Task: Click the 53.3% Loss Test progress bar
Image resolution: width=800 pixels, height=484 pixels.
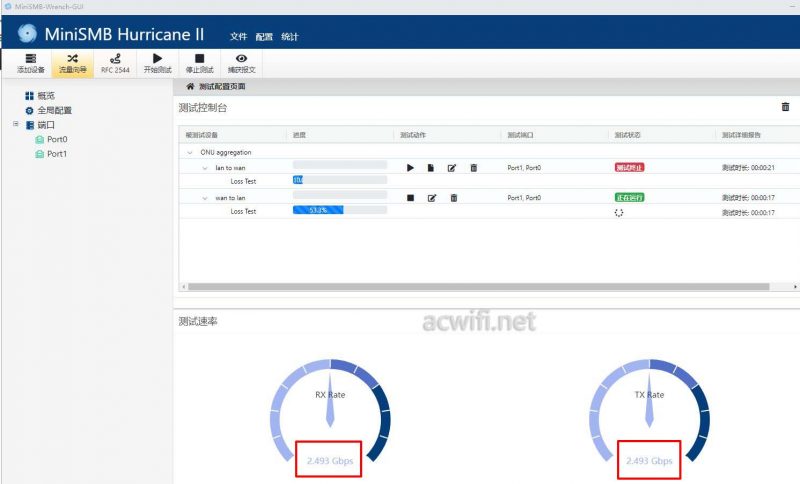Action: point(340,210)
